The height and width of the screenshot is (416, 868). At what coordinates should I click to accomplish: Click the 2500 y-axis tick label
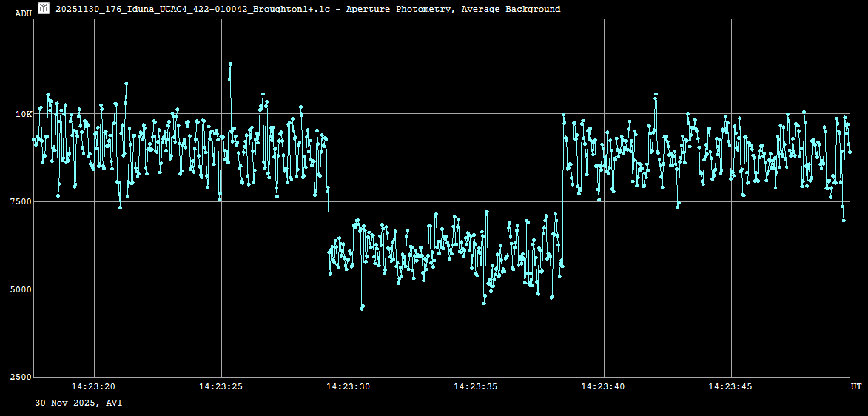[x=21, y=377]
